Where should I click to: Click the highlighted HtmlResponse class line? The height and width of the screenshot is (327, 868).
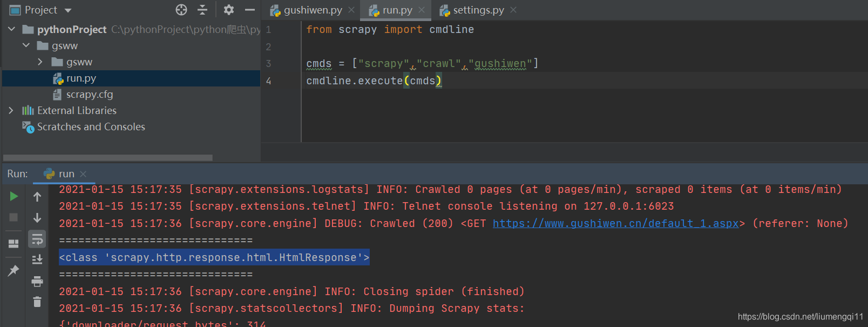pyautogui.click(x=214, y=257)
